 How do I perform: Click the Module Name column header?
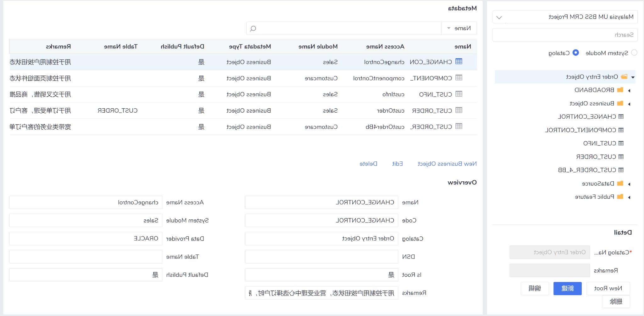tap(318, 47)
